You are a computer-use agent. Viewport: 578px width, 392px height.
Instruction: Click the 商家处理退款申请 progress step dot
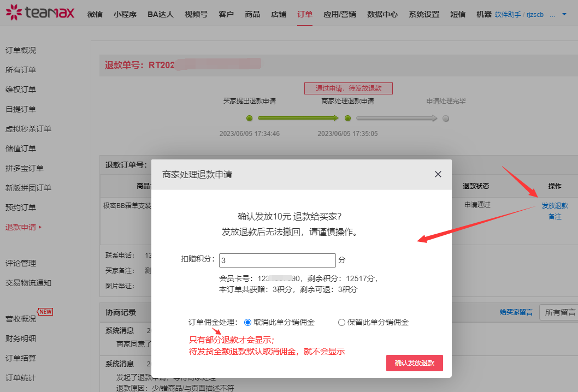[x=347, y=118]
